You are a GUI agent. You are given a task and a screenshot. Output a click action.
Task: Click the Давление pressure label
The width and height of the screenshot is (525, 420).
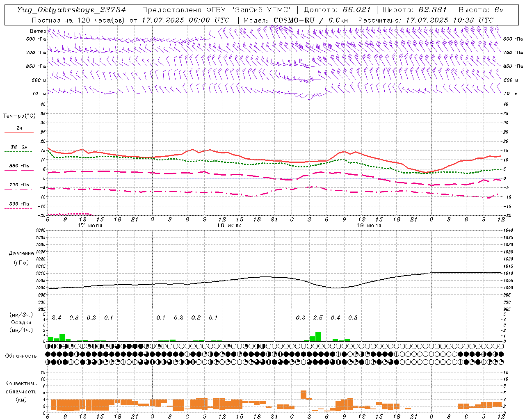point(21,253)
